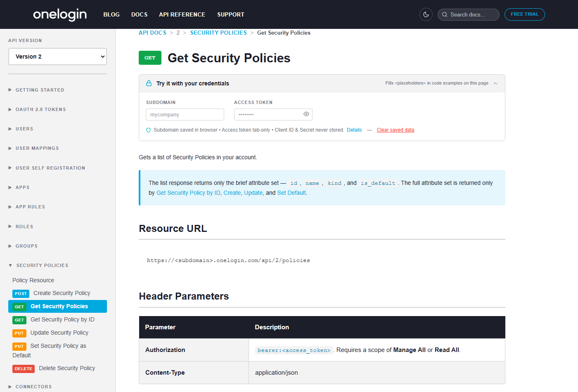Click DELETE badge of Delete Security Policy
Image resolution: width=578 pixels, height=392 pixels.
(x=24, y=369)
